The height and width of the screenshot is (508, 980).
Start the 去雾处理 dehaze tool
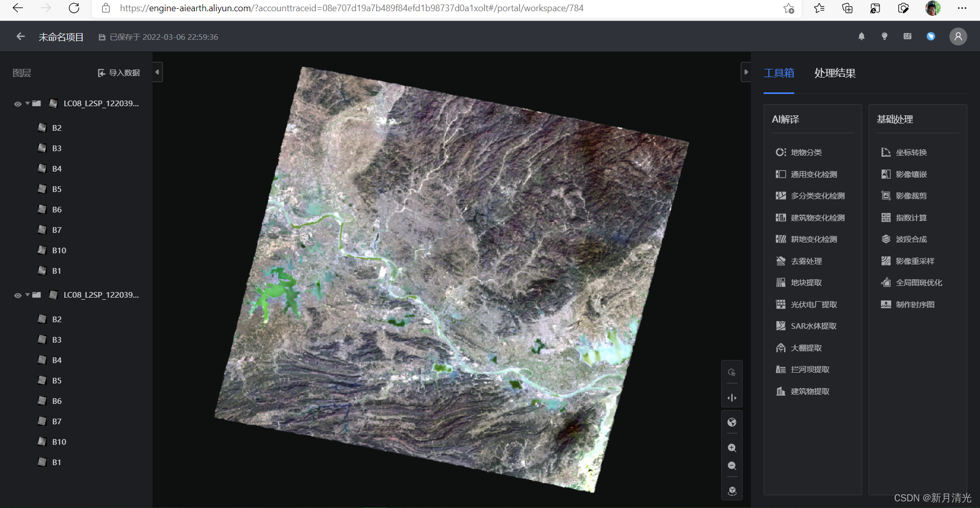point(799,261)
